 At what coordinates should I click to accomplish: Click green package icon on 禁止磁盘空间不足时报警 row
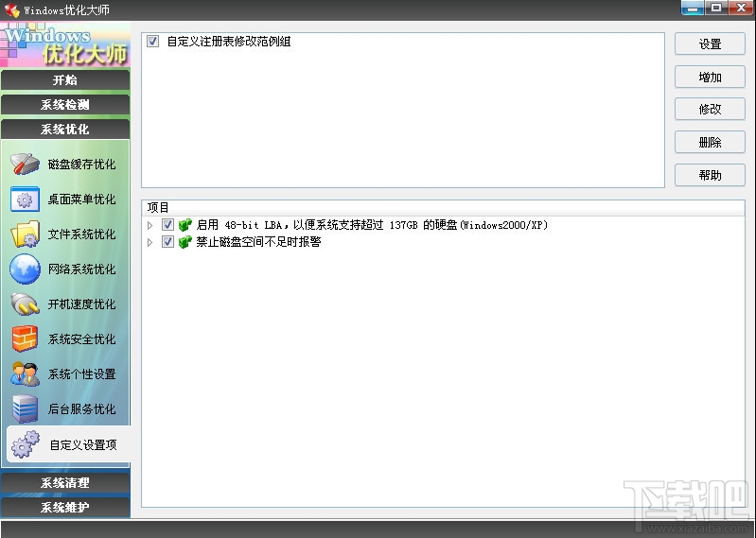(x=185, y=242)
